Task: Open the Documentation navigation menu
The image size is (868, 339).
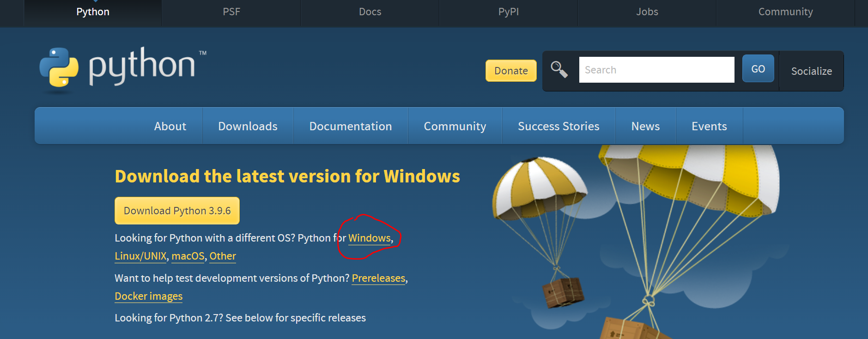Action: click(351, 126)
